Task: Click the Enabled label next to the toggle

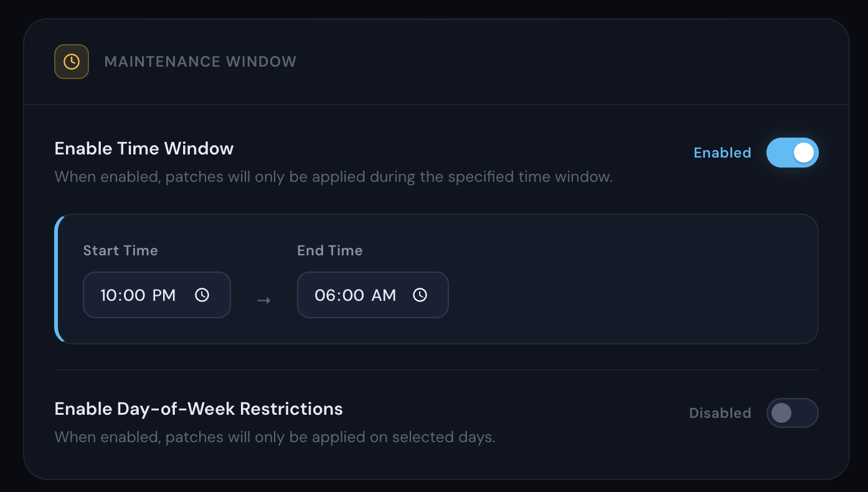Action: point(722,152)
